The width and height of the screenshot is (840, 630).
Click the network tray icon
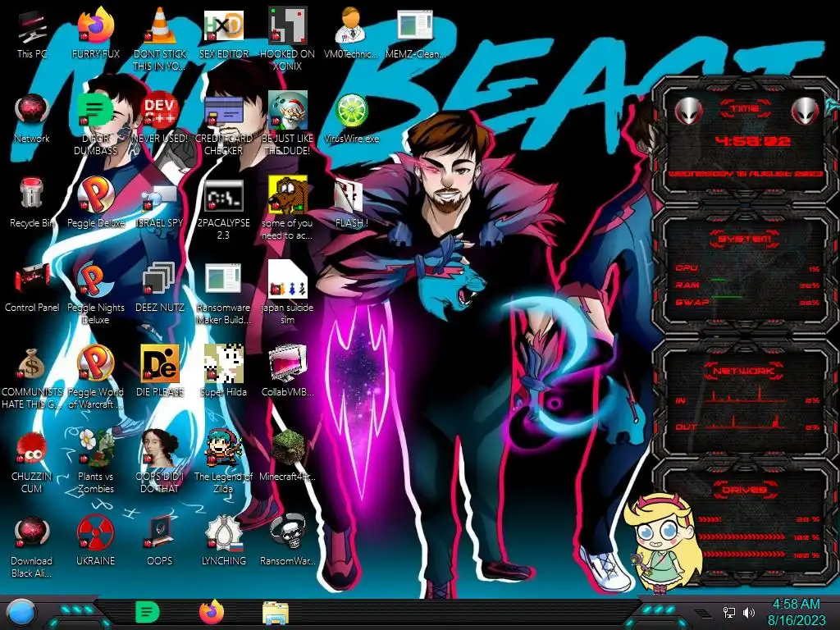click(729, 612)
